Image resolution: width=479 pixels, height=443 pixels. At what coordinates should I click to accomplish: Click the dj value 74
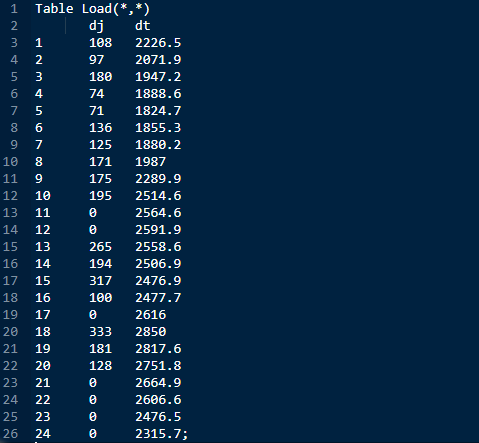[97, 94]
